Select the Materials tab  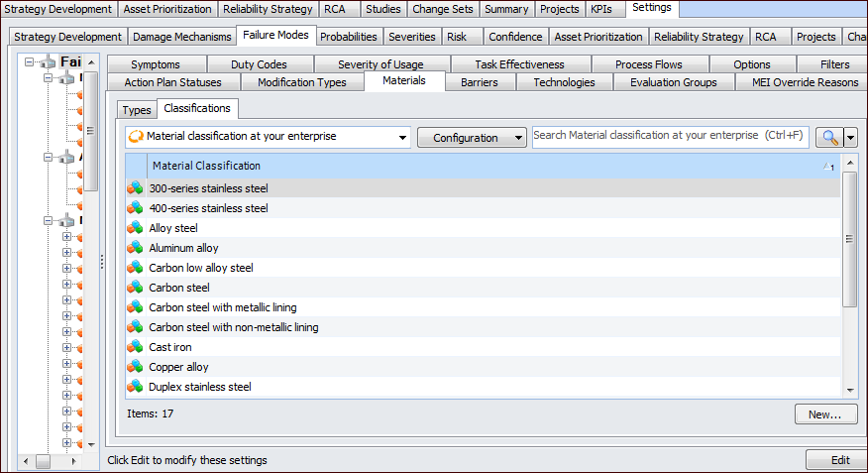click(404, 81)
